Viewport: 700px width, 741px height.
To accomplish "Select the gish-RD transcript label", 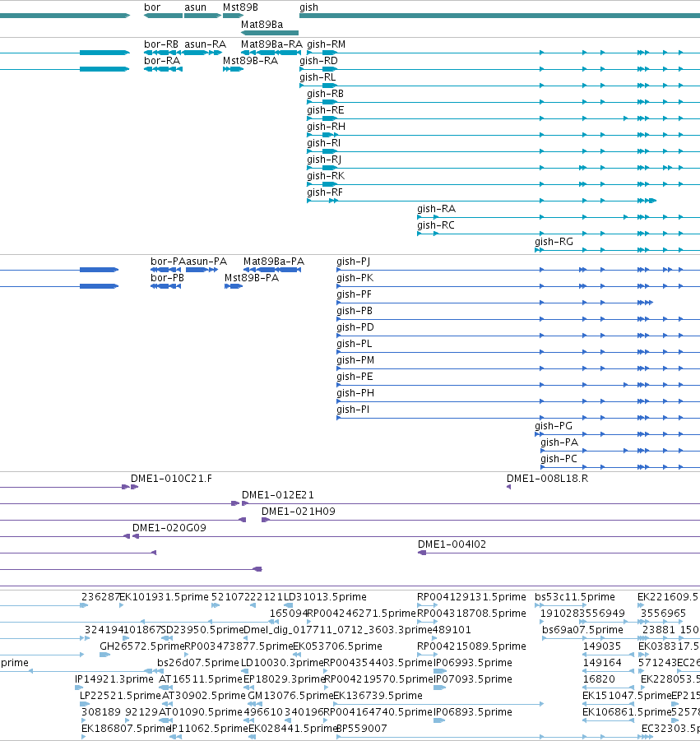I will [318, 61].
